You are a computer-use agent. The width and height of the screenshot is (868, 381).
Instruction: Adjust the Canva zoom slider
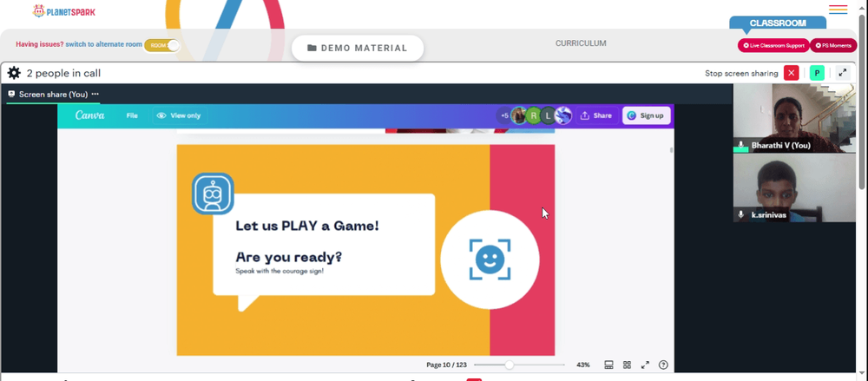(510, 365)
